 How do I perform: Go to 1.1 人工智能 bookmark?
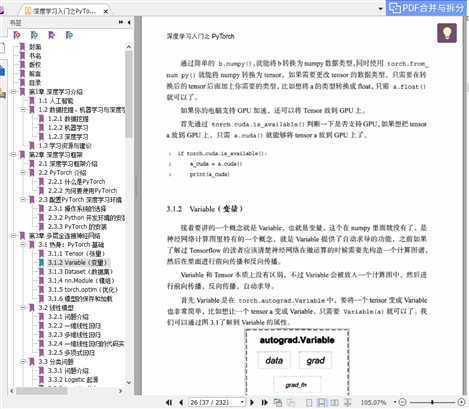pos(56,101)
